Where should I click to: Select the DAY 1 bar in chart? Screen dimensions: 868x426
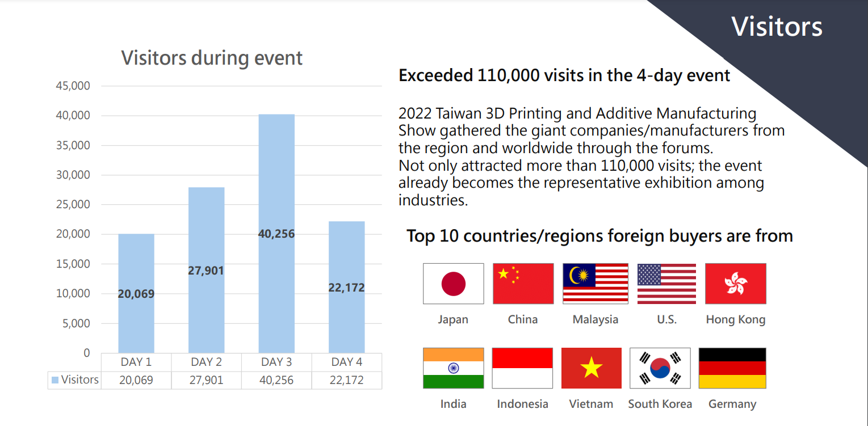pyautogui.click(x=136, y=293)
